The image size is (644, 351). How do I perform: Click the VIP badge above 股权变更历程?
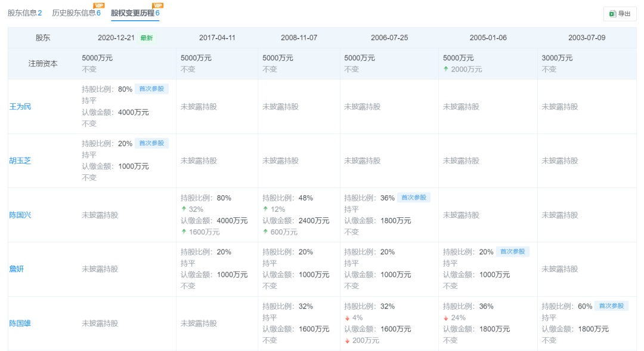157,5
